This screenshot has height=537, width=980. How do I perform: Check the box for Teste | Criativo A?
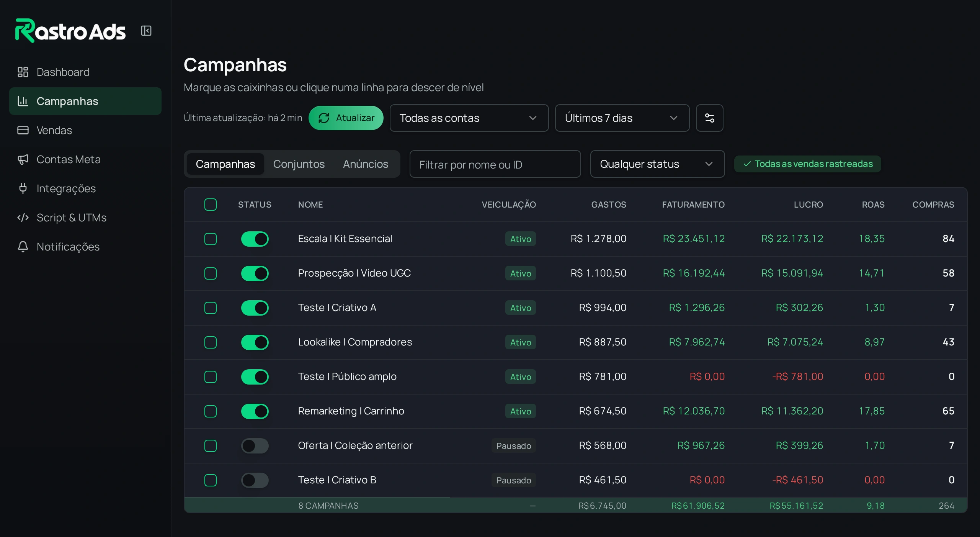211,308
